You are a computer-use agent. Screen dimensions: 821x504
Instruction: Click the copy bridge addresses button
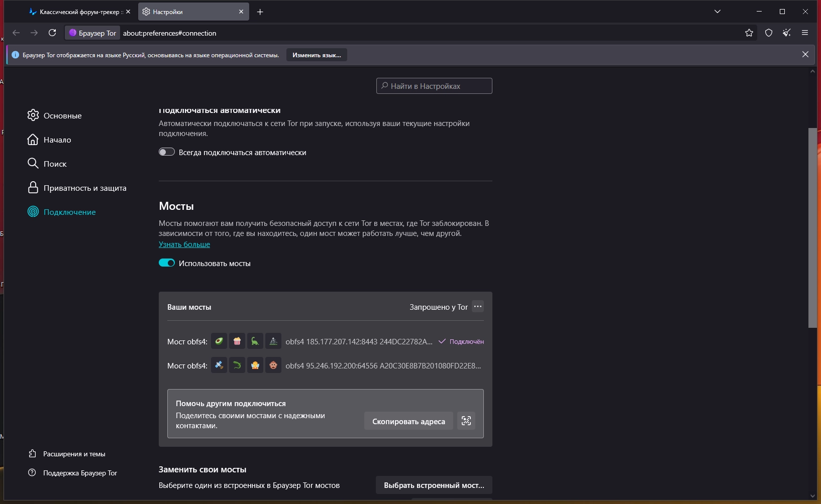pyautogui.click(x=408, y=421)
